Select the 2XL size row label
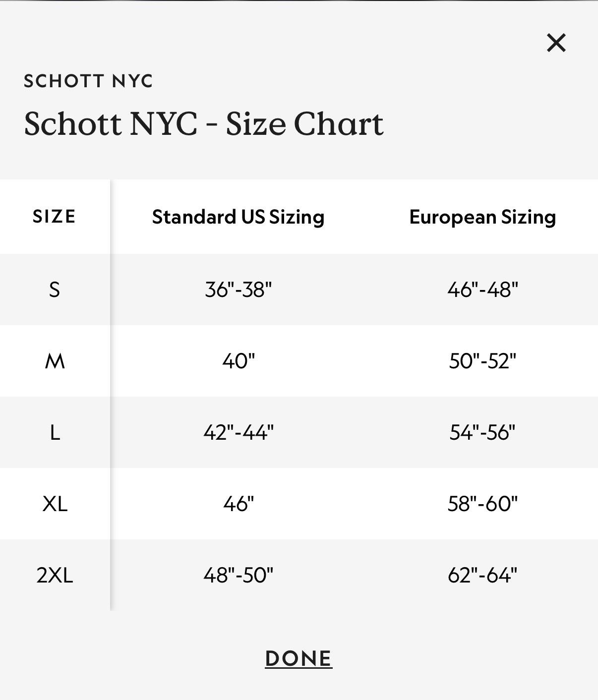 point(55,575)
